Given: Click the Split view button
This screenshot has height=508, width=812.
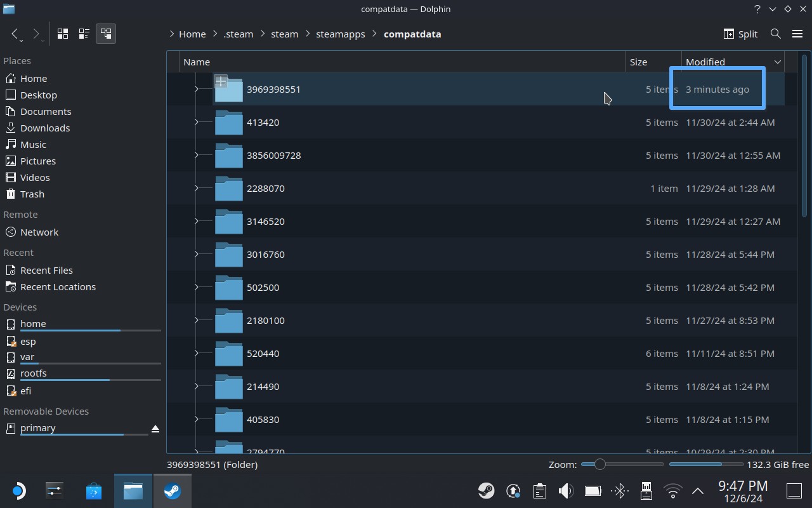Looking at the screenshot, I should pyautogui.click(x=740, y=34).
